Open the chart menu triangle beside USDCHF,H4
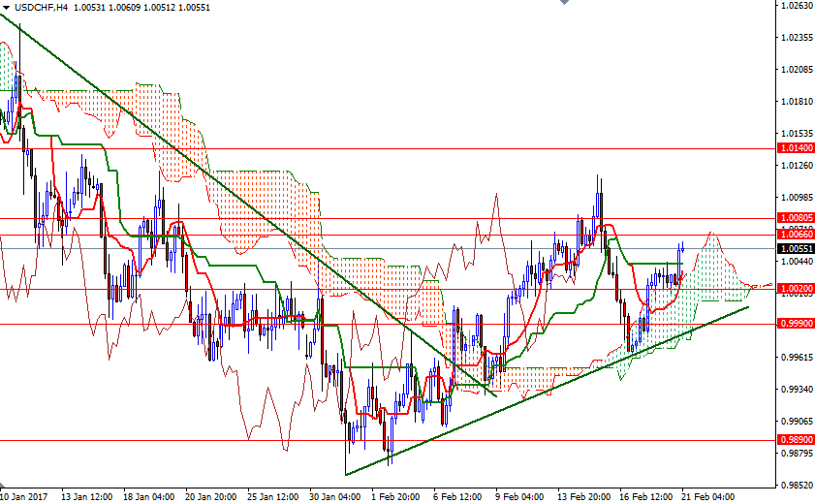 6,8
